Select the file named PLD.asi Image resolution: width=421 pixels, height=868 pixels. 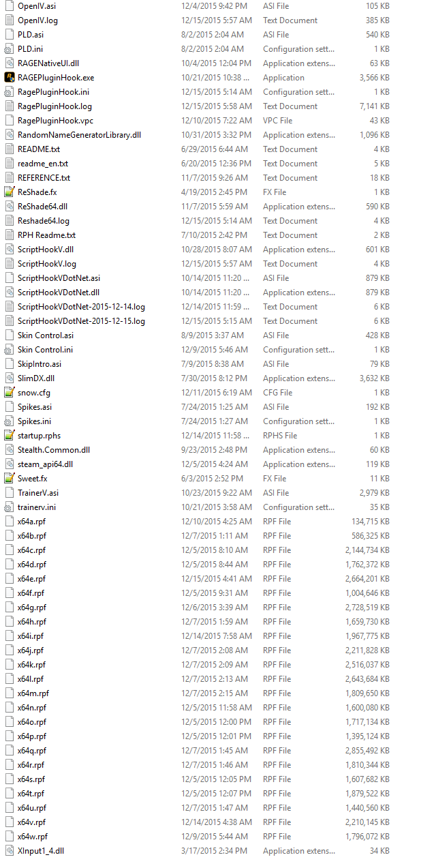coord(31,35)
